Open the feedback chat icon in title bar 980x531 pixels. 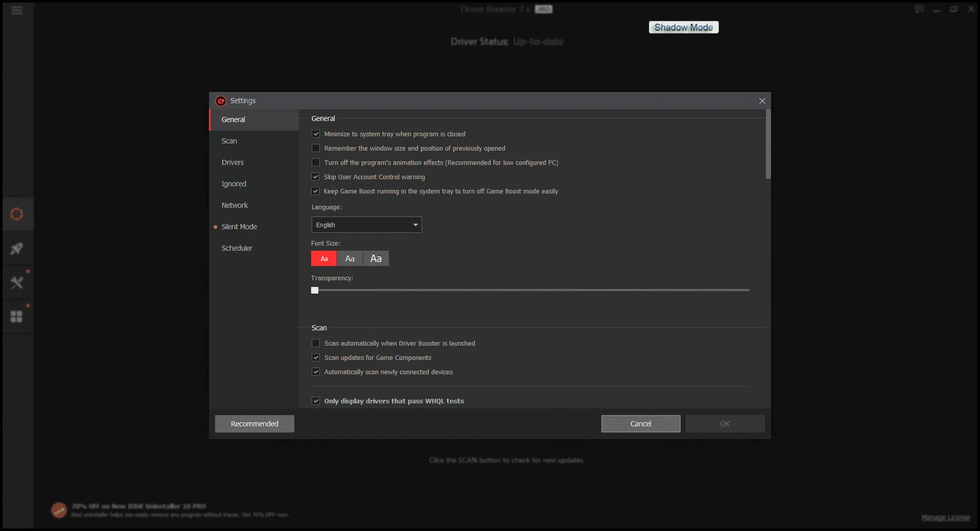pyautogui.click(x=919, y=9)
